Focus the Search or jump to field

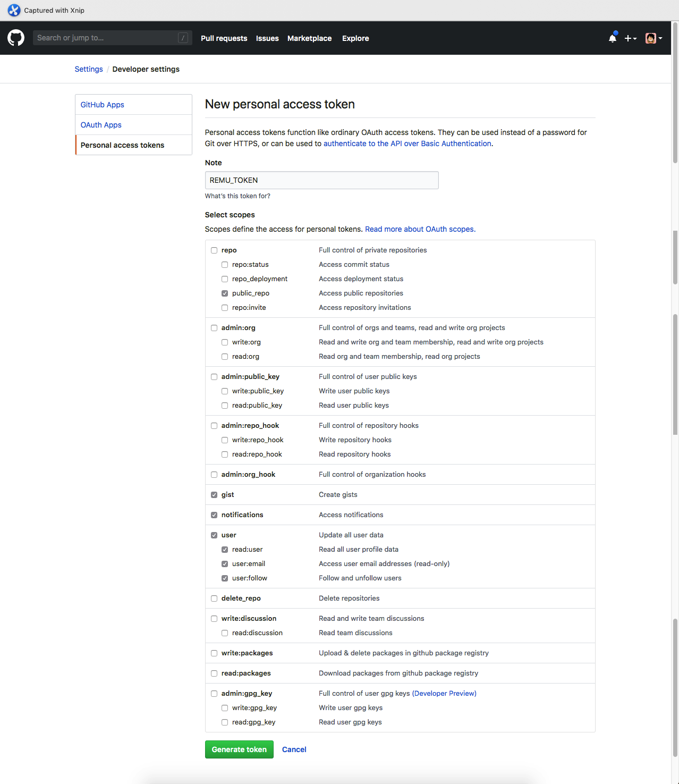(x=113, y=38)
